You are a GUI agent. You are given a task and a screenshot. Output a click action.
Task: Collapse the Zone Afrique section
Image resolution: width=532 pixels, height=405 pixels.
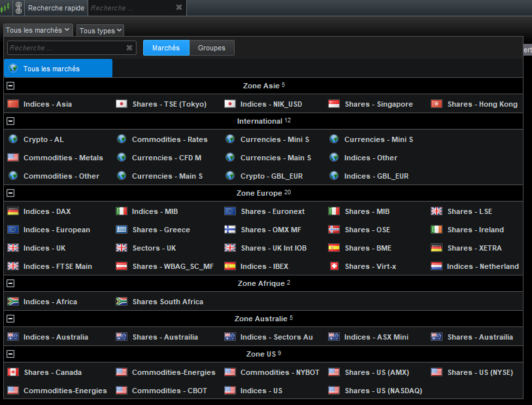click(10, 283)
